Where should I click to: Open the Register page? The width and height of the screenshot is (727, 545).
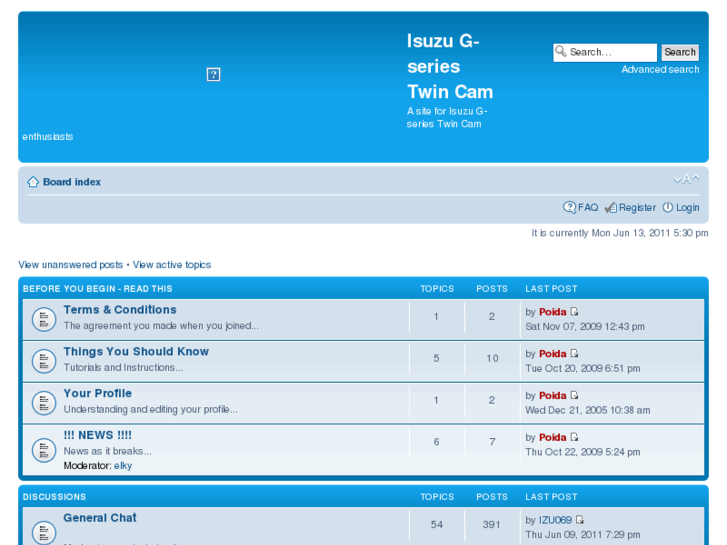[x=637, y=207]
